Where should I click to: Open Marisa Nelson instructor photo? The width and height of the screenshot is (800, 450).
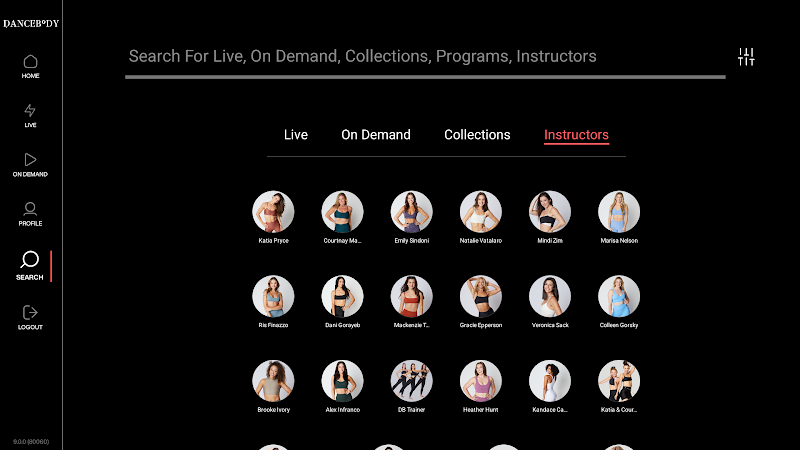[619, 212]
